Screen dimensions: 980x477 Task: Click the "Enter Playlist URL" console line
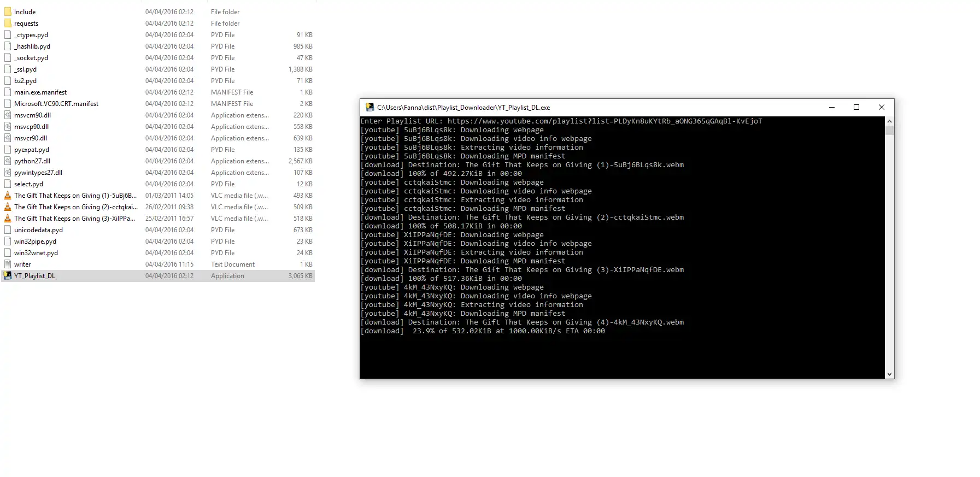[561, 121]
